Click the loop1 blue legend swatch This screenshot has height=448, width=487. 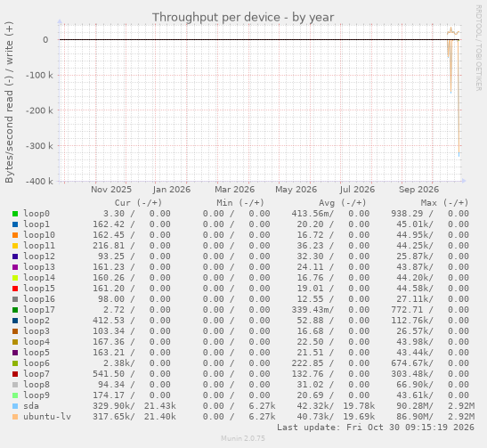point(15,224)
